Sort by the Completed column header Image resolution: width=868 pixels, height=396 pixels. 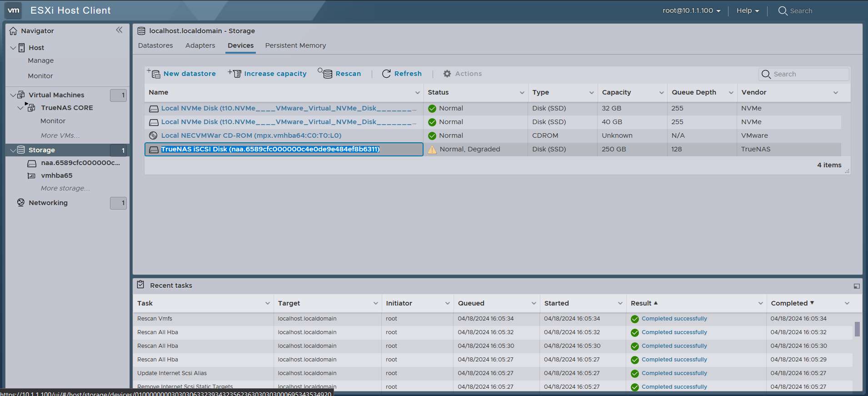tap(789, 303)
